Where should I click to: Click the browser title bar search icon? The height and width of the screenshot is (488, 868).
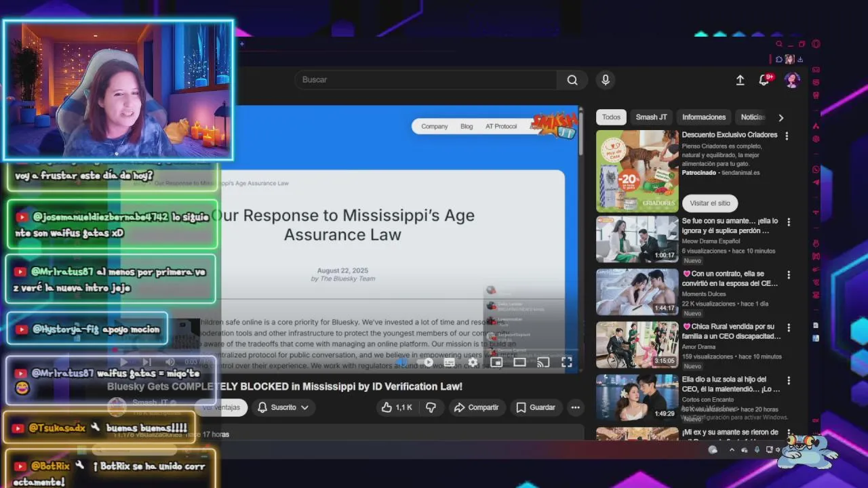click(x=779, y=44)
